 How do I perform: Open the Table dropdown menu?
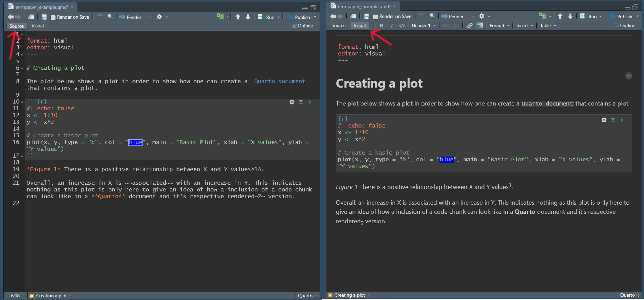[548, 25]
